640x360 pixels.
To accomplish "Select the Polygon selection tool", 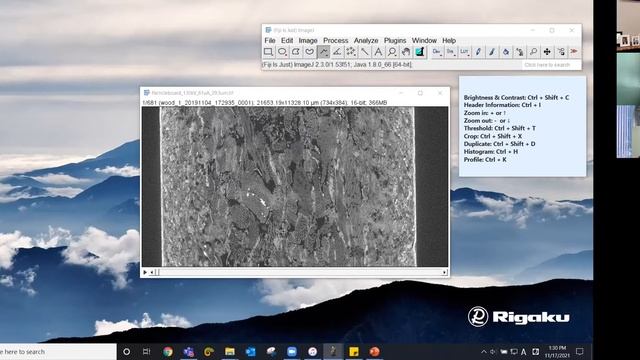I will coord(296,52).
